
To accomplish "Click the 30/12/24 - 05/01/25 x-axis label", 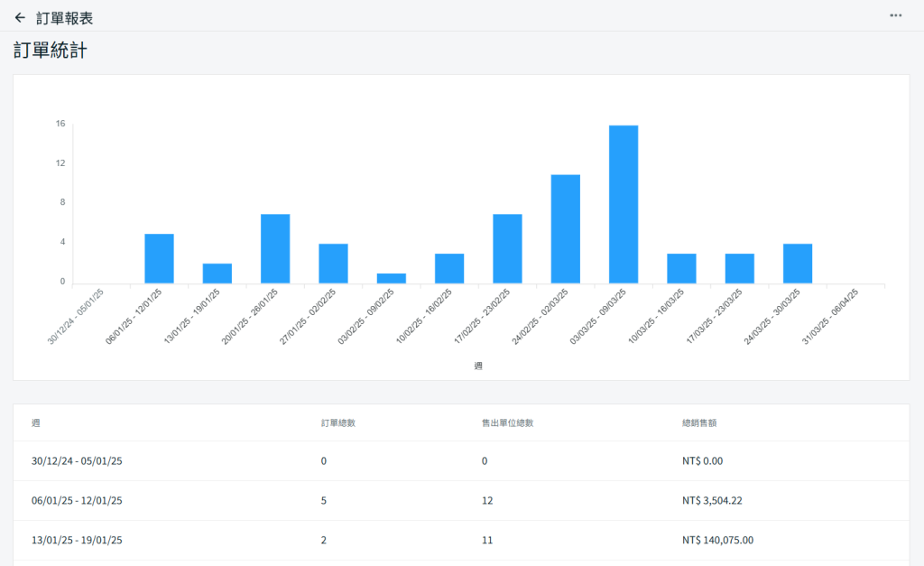I will [76, 317].
